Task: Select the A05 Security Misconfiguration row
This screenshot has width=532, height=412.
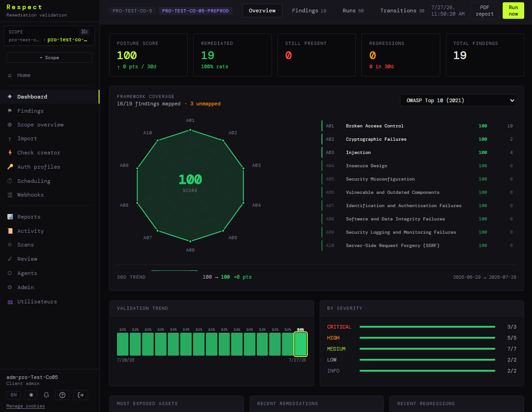Action: [419, 179]
